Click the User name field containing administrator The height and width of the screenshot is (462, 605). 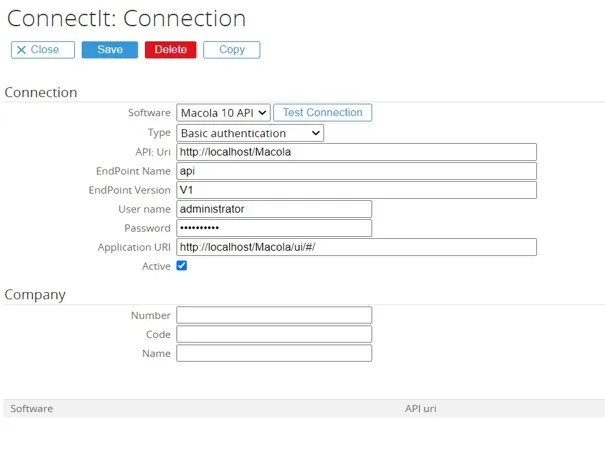(274, 209)
